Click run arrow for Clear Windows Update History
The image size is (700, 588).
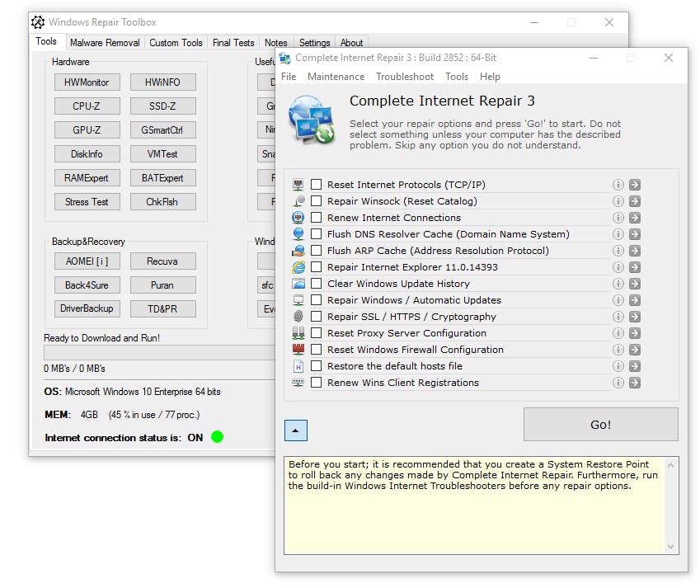(x=635, y=284)
